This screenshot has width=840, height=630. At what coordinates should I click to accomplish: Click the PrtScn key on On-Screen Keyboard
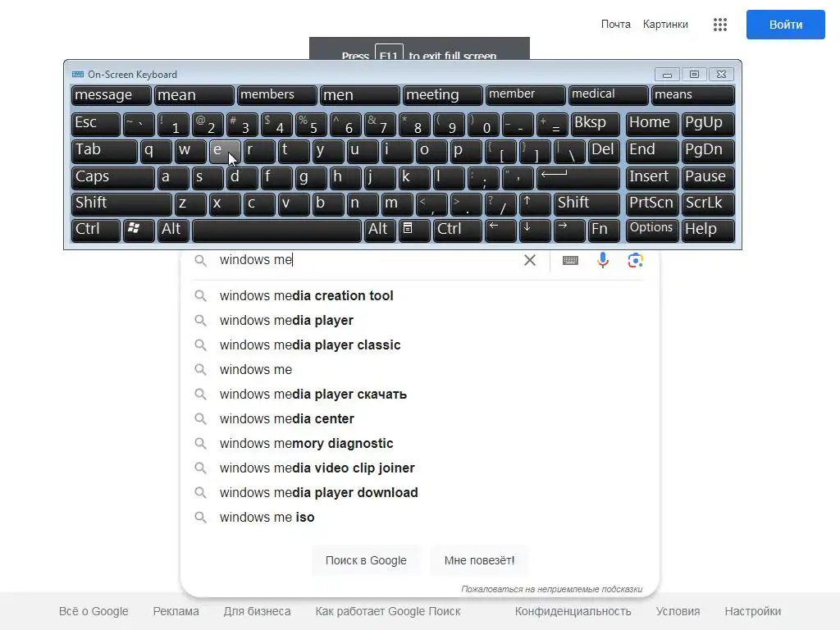652,204
